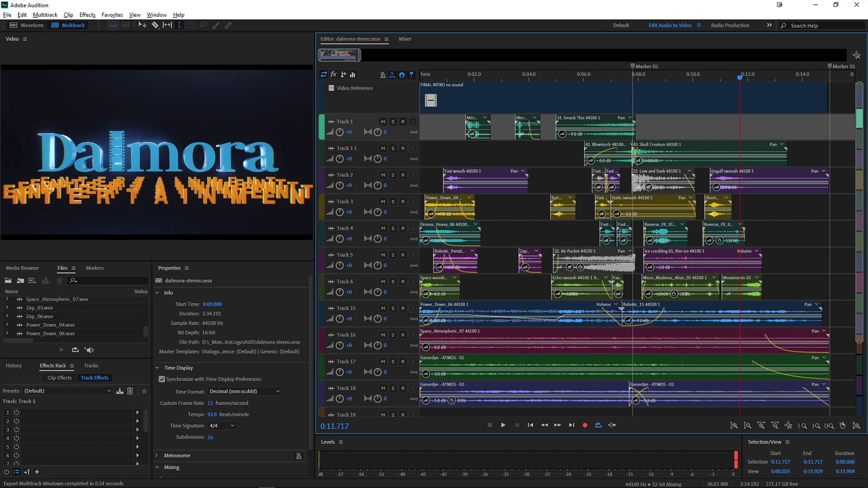Screen dimensions: 868x488
Task: Toggle global clip stretching
Action: [x=392, y=75]
